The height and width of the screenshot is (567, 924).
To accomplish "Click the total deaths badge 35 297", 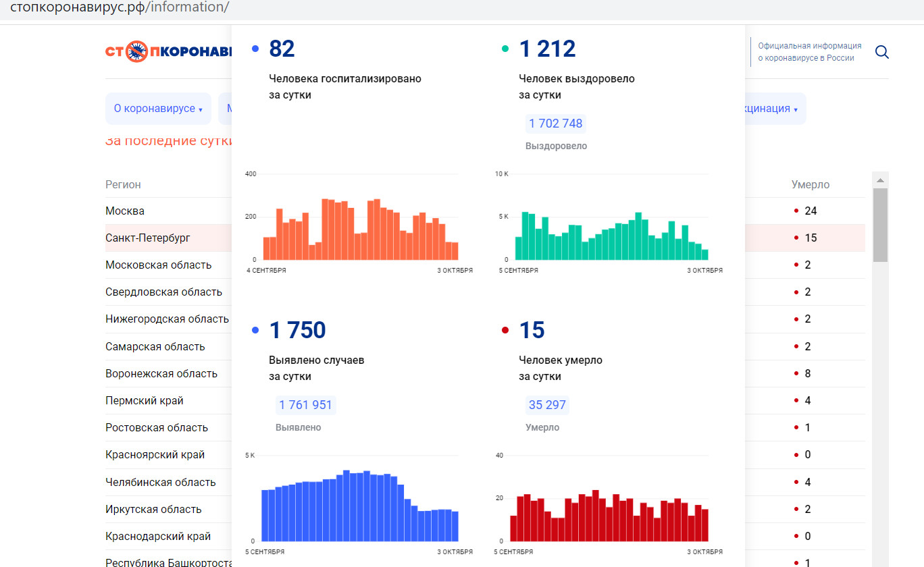I will [547, 405].
